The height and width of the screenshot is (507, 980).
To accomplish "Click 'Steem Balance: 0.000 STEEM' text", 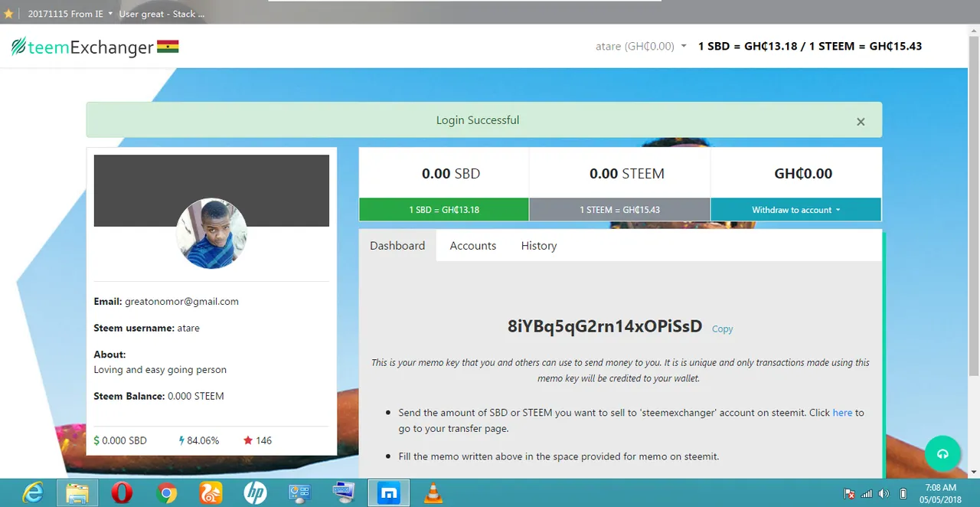I will click(x=158, y=396).
